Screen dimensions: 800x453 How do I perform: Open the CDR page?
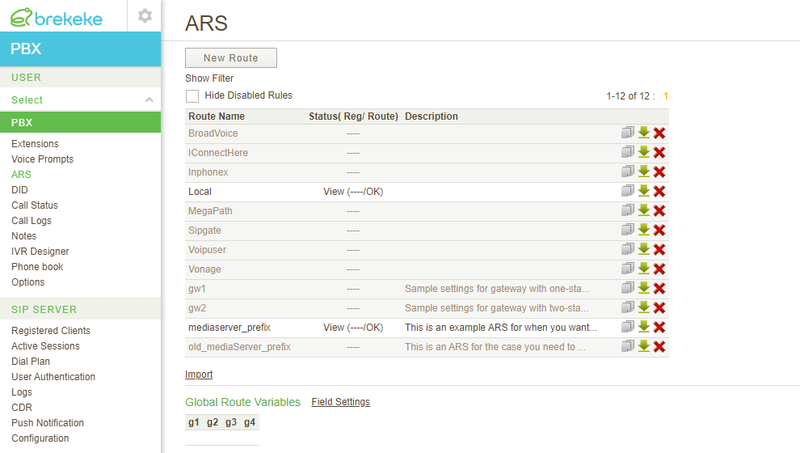pyautogui.click(x=21, y=408)
